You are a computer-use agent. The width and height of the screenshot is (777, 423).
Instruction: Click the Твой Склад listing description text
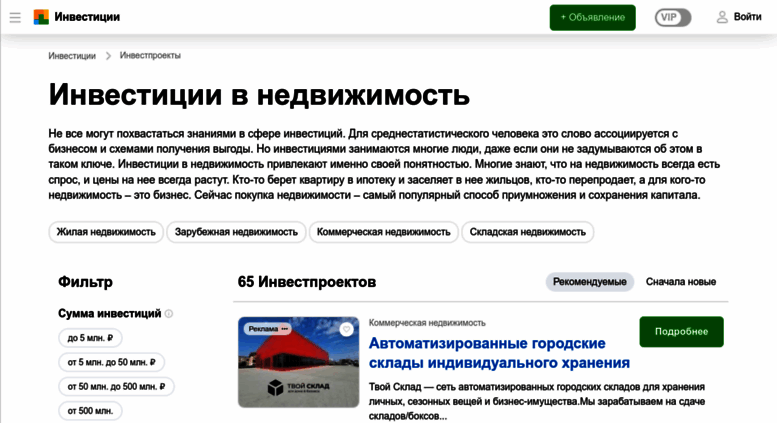click(x=537, y=401)
